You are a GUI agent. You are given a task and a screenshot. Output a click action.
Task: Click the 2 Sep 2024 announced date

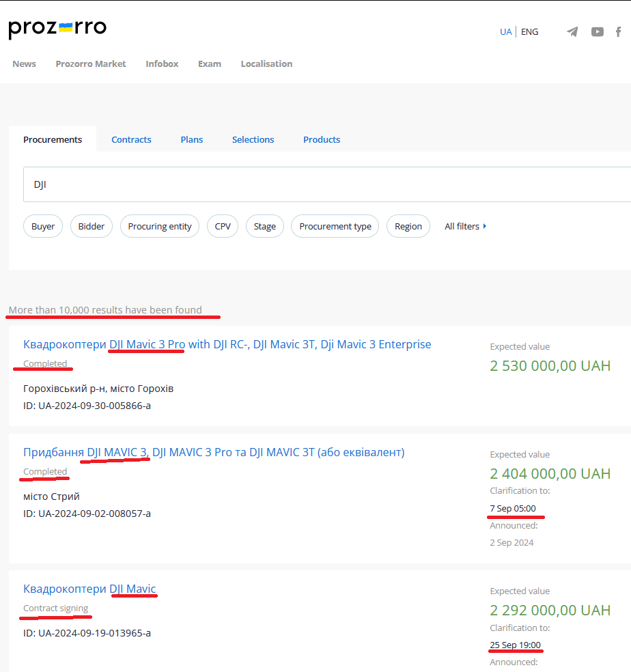click(x=511, y=542)
